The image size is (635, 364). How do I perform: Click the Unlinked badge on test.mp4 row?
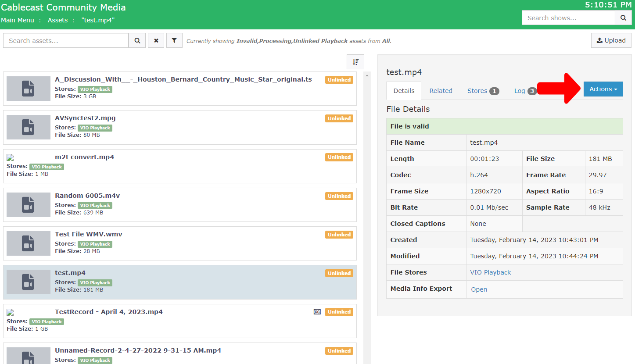point(339,273)
